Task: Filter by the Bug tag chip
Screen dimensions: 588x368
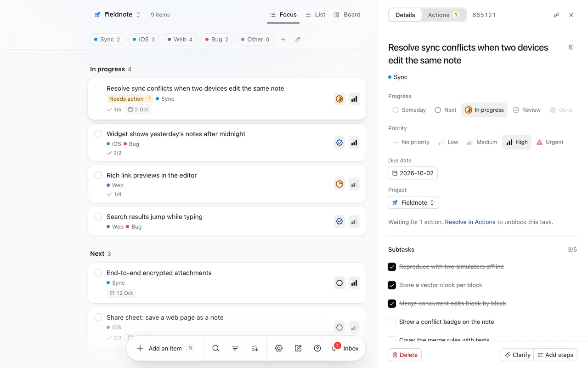Action: click(x=217, y=40)
